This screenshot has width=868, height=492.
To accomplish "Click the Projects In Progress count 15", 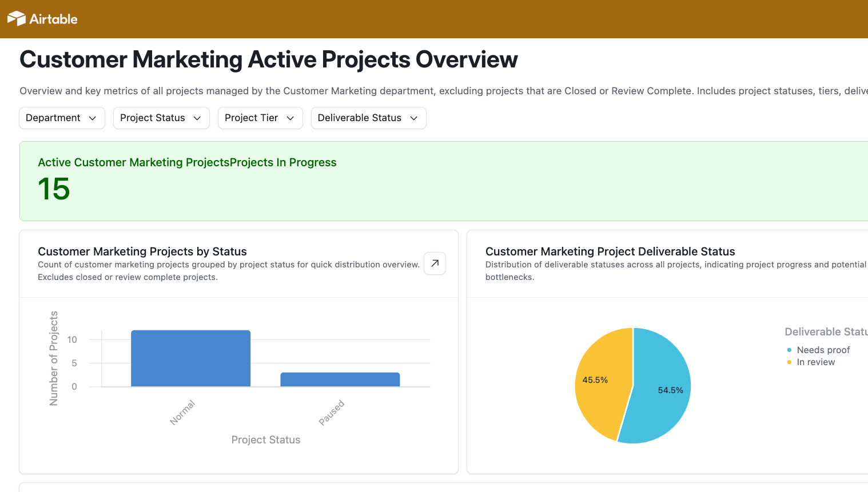I will tap(54, 189).
